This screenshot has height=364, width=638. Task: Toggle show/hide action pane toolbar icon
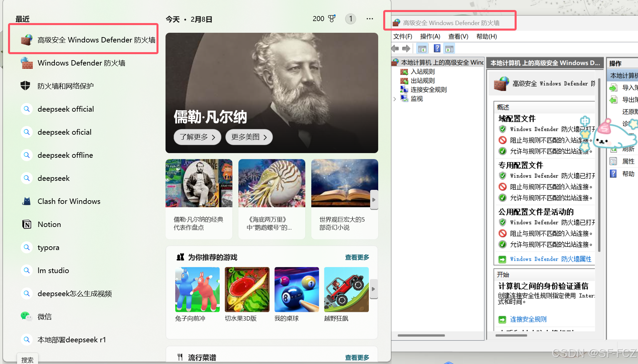(x=449, y=49)
